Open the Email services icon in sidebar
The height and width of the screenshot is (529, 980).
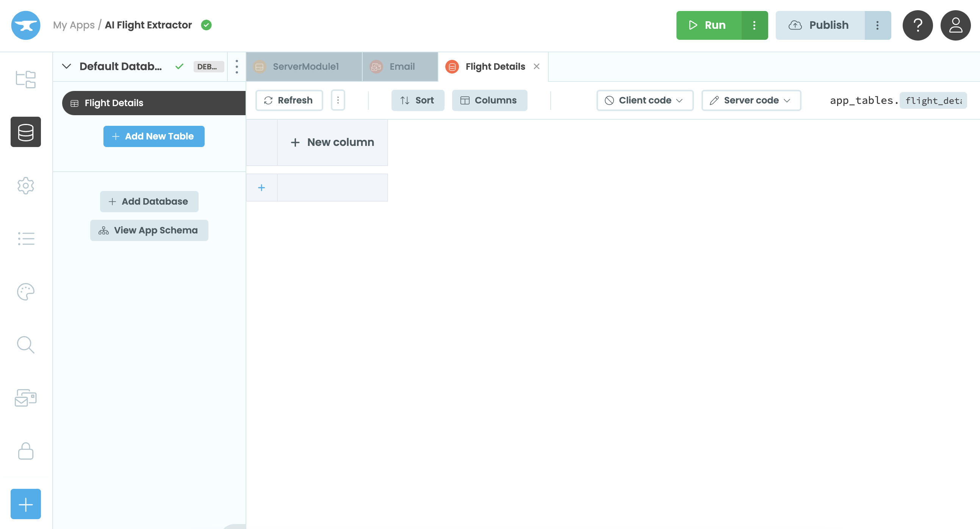click(25, 398)
